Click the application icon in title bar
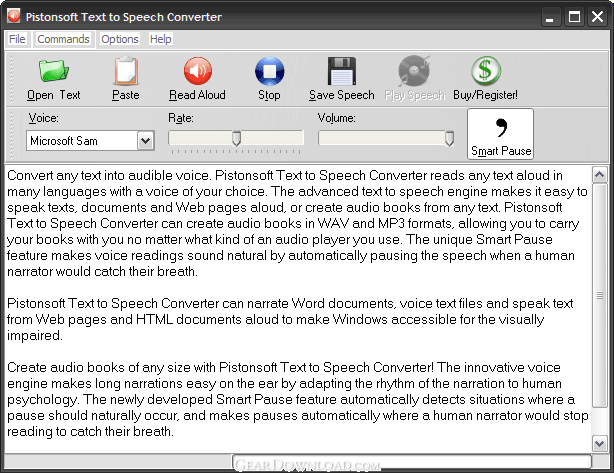 click(14, 16)
